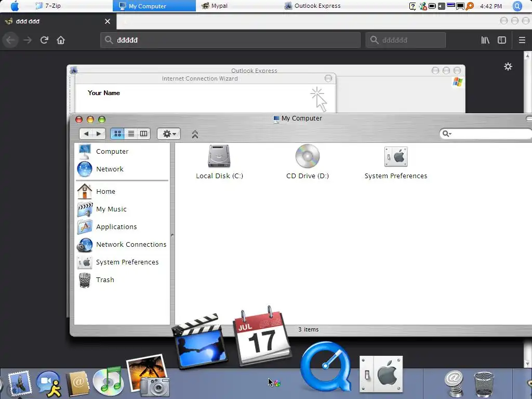Close the Internet Connection Wizard dialog
The height and width of the screenshot is (399, 532).
(x=328, y=78)
